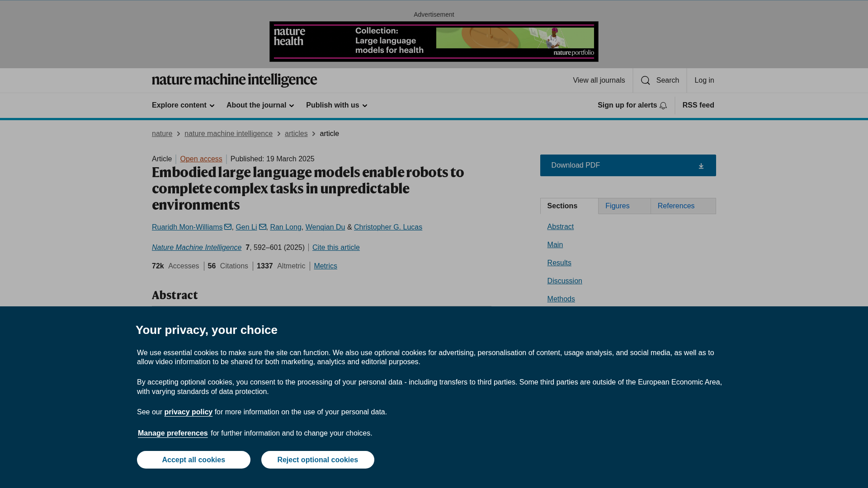Click the search magnifier icon
This screenshot has height=488, width=868.
[x=645, y=80]
